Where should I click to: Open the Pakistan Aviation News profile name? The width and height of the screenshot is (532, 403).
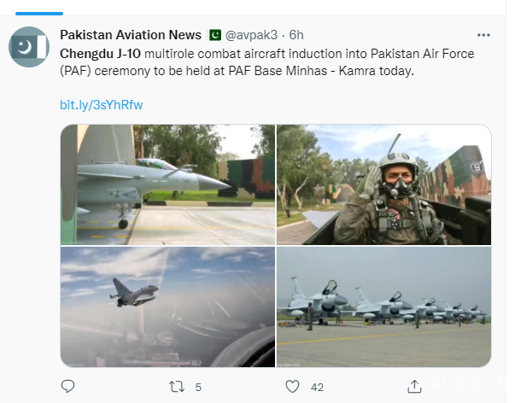click(x=131, y=35)
